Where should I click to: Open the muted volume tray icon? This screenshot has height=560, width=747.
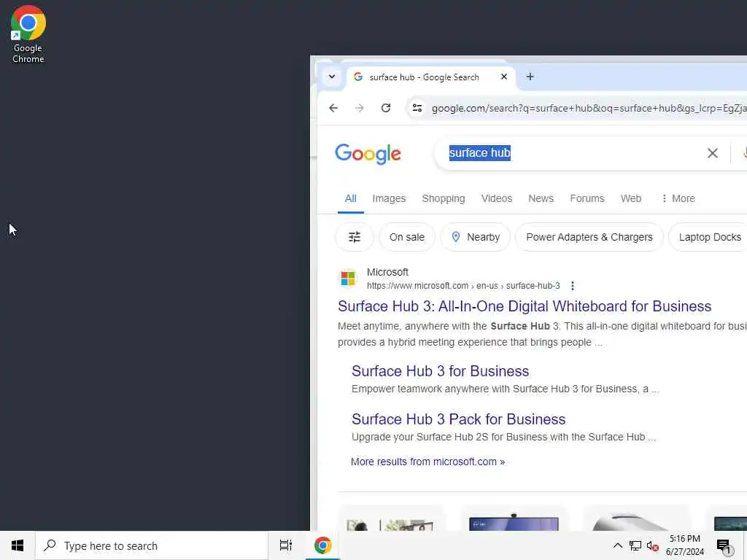(653, 546)
